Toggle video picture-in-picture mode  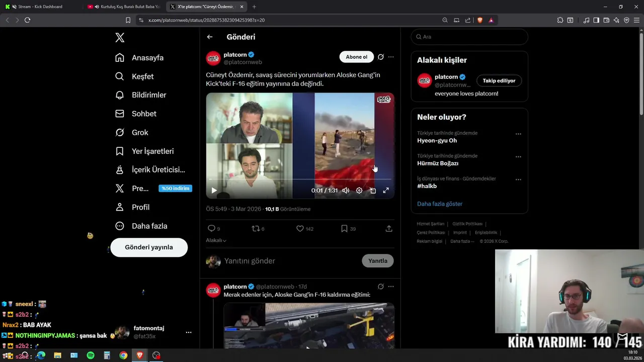pyautogui.click(x=373, y=191)
